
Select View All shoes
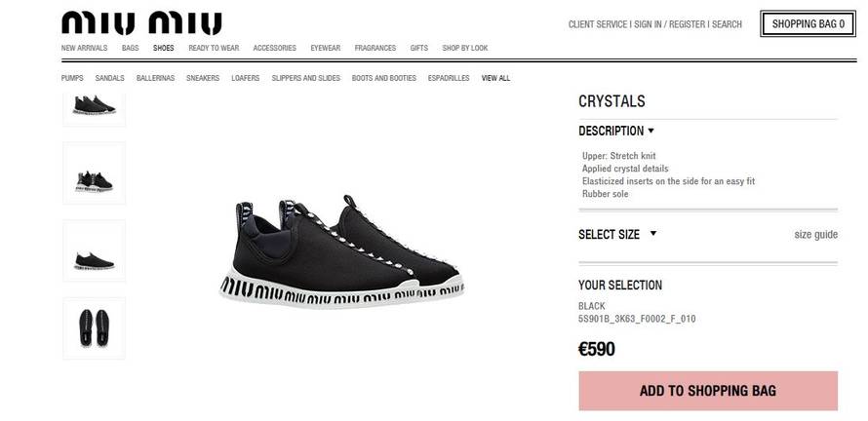(x=495, y=78)
